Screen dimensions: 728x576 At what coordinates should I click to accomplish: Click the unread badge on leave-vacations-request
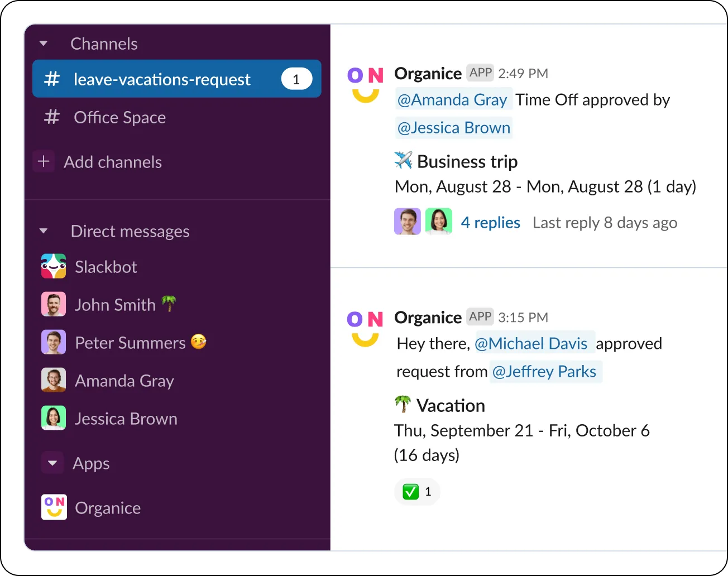click(296, 79)
